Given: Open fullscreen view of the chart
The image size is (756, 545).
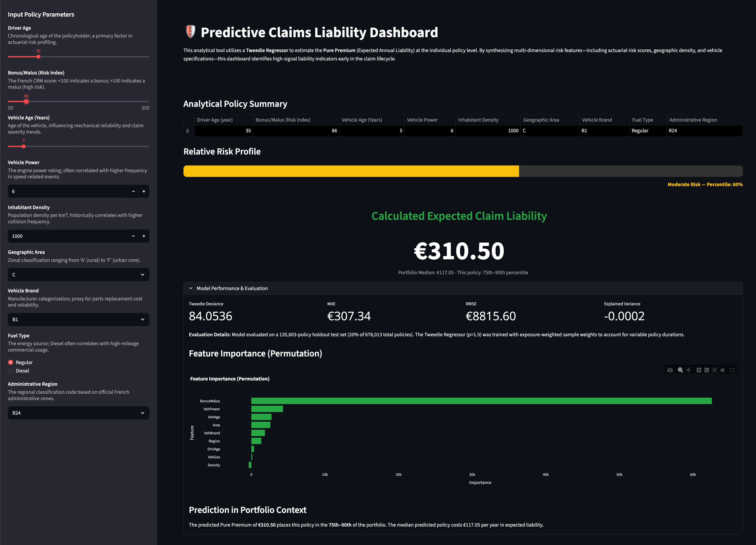Looking at the screenshot, I should pyautogui.click(x=732, y=370).
